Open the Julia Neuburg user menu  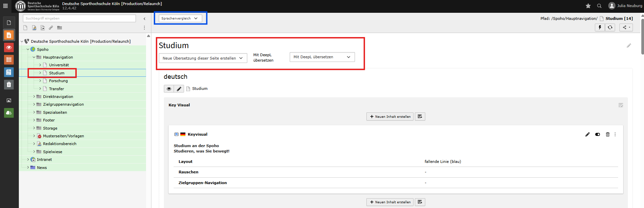coord(625,6)
